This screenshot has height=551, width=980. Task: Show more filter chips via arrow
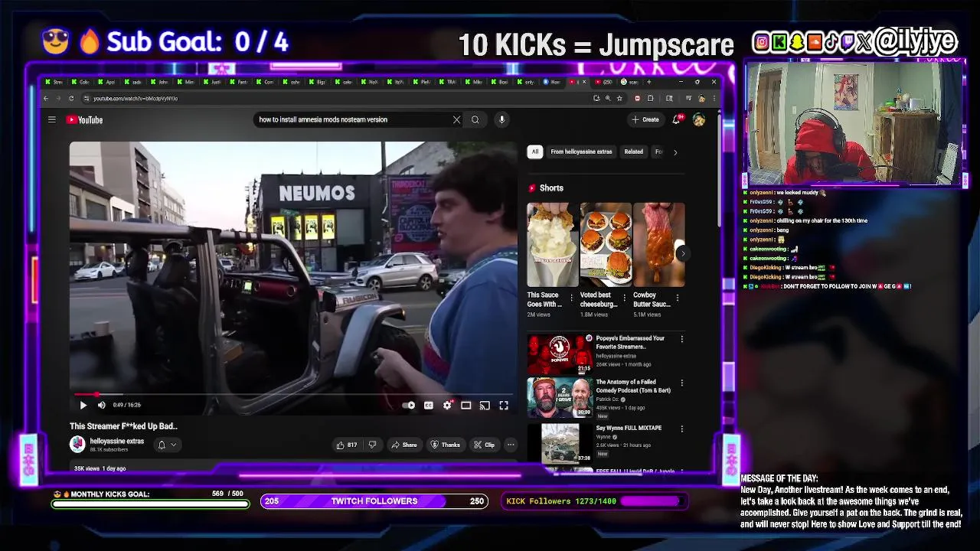click(x=675, y=152)
